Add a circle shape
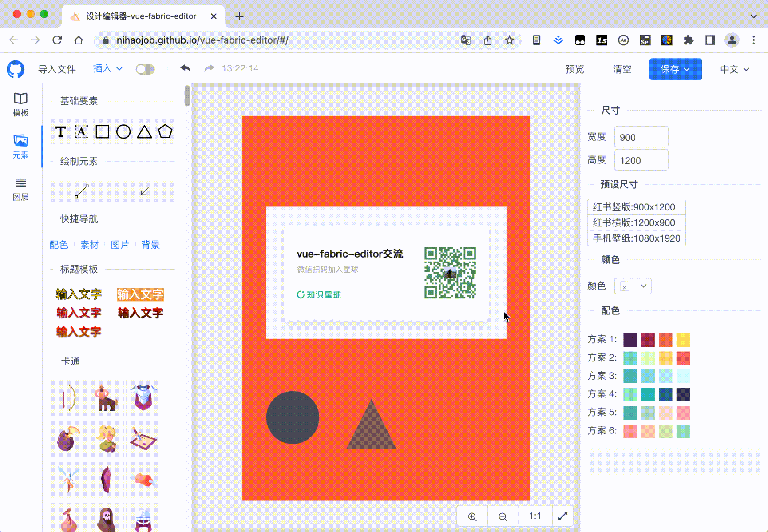This screenshot has width=768, height=532. click(x=123, y=132)
